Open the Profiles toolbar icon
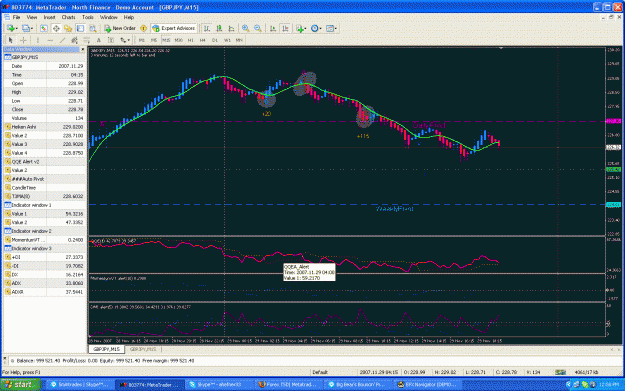This screenshot has width=625, height=391. [27, 28]
